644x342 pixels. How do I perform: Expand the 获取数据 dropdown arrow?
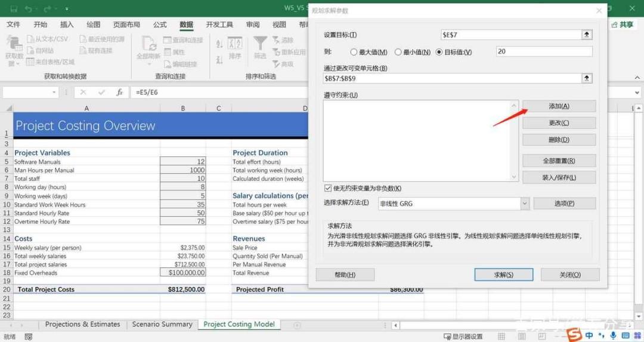click(17, 64)
